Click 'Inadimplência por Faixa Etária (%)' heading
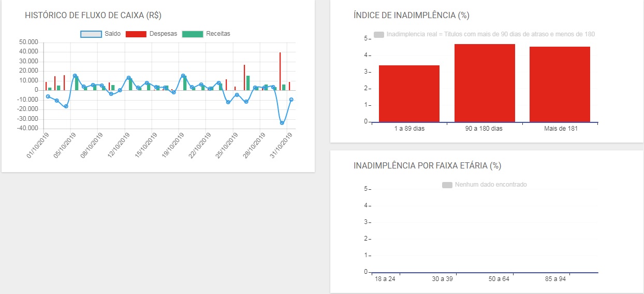 (427, 166)
